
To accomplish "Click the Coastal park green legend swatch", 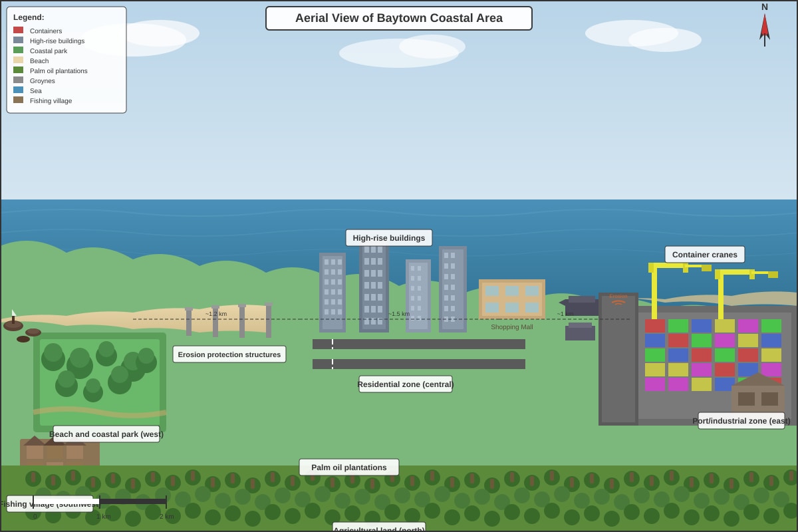I will tap(18, 51).
